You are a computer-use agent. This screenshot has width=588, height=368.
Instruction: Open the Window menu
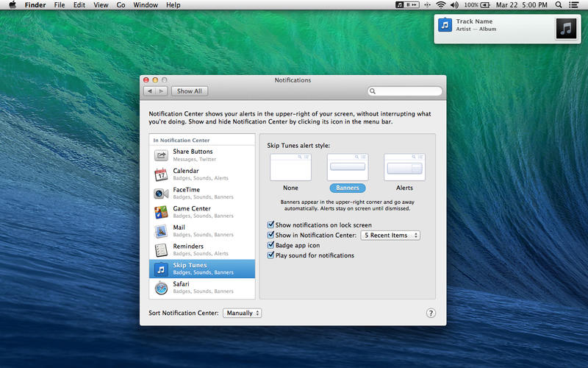pos(146,5)
